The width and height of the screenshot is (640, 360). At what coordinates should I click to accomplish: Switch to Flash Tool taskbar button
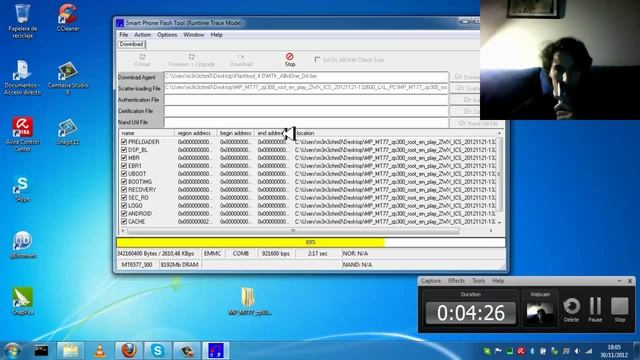(216, 351)
